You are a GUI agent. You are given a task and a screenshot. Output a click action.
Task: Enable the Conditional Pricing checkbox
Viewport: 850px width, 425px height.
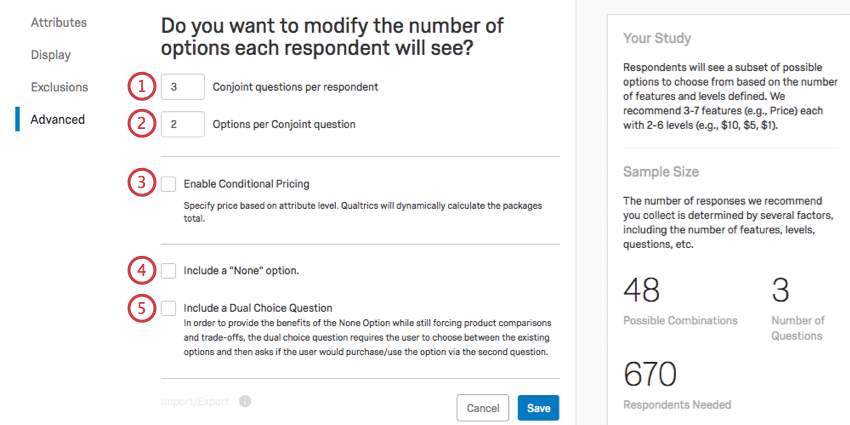(x=168, y=184)
